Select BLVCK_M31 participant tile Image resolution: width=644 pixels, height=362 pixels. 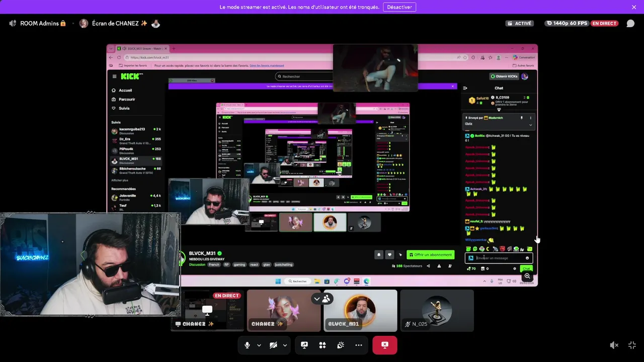pos(360,310)
